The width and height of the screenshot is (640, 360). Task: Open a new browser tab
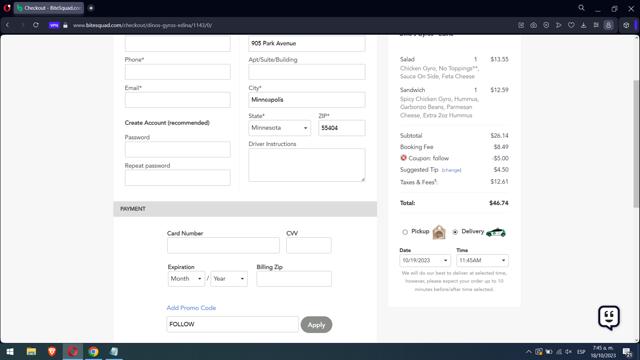point(91,8)
